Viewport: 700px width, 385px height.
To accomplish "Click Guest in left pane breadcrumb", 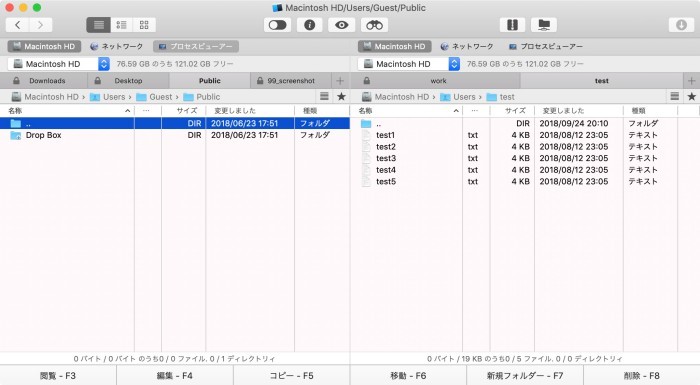I will [x=154, y=97].
